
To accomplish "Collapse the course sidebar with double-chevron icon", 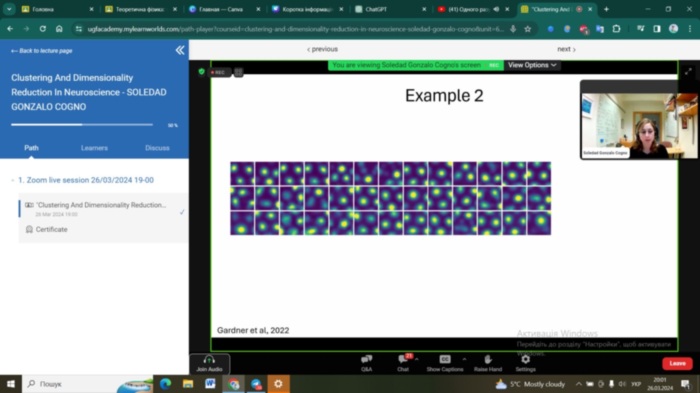I will (x=180, y=50).
